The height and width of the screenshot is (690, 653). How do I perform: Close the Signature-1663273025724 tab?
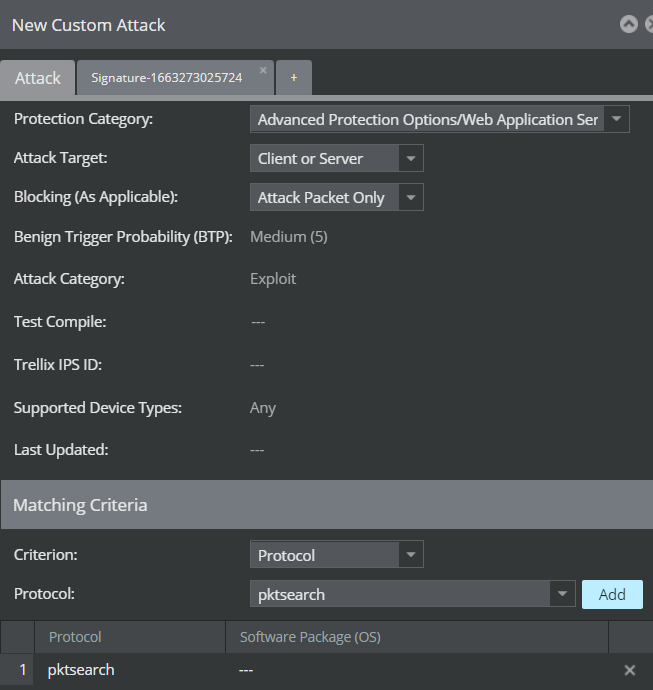[x=263, y=70]
